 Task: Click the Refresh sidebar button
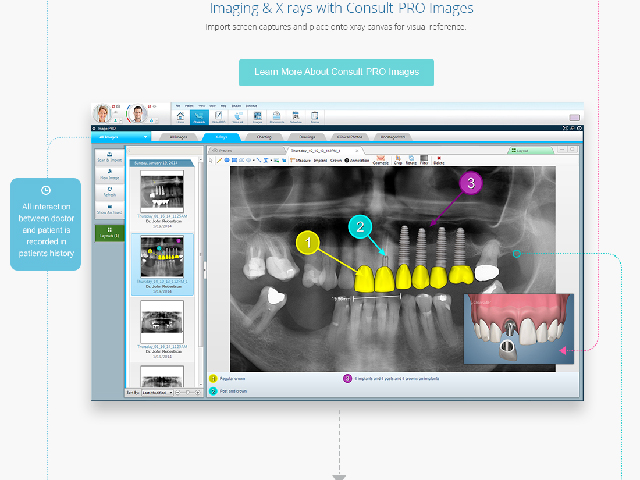pos(109,193)
